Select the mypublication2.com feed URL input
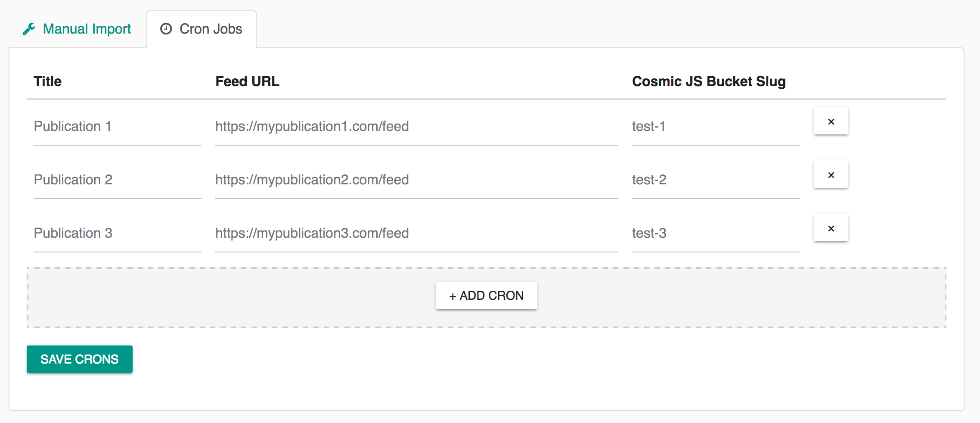The image size is (980, 423). pos(417,180)
